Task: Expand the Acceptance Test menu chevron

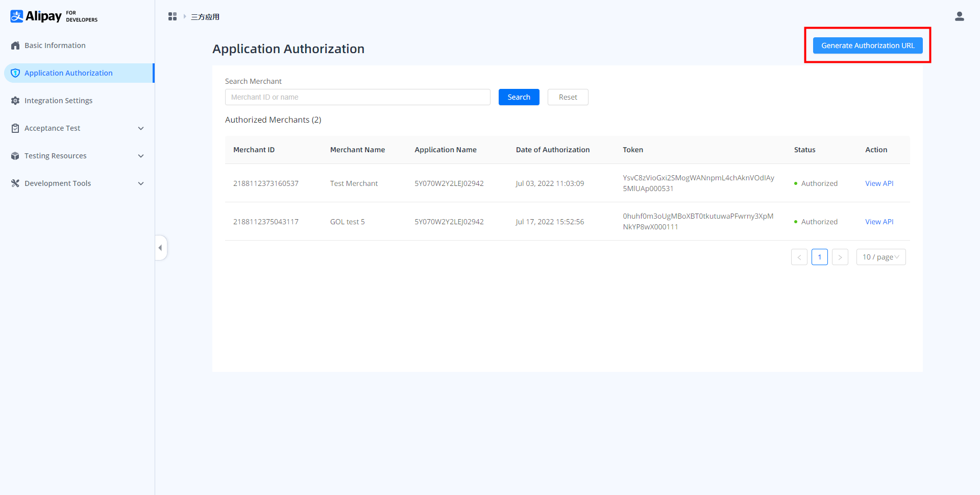Action: tap(141, 128)
